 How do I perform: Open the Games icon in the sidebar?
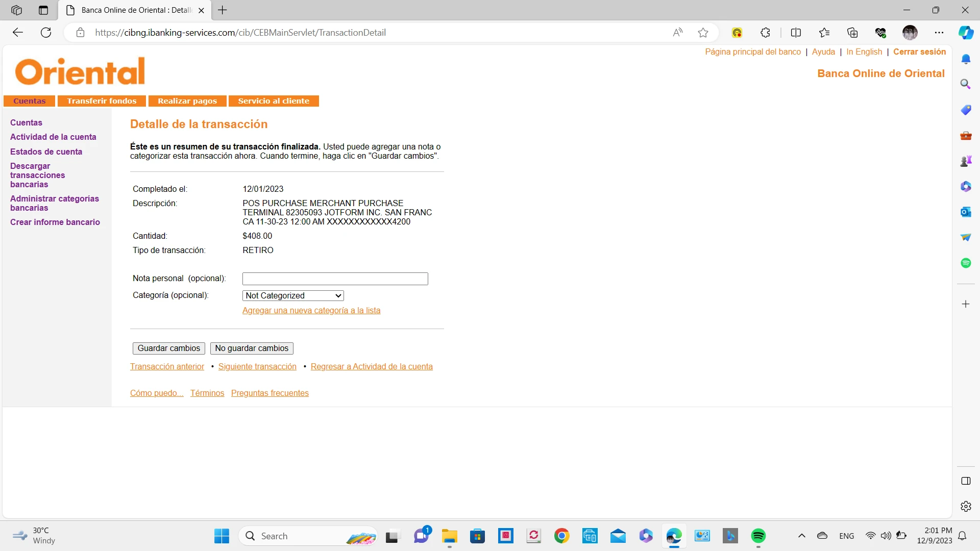click(x=966, y=160)
